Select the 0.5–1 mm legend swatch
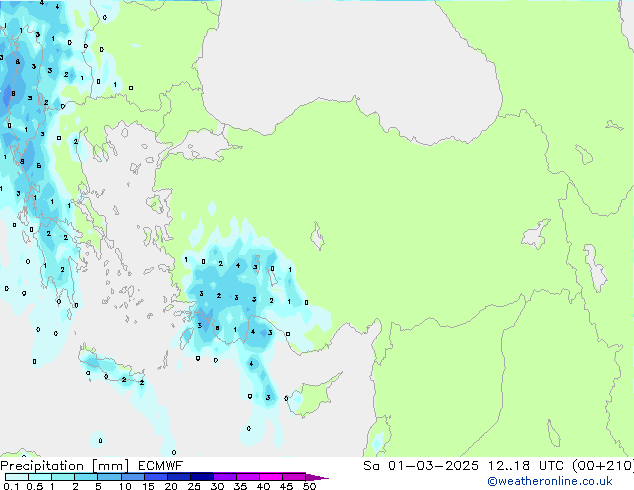Viewport: 634px width, 490px height. (x=40, y=477)
